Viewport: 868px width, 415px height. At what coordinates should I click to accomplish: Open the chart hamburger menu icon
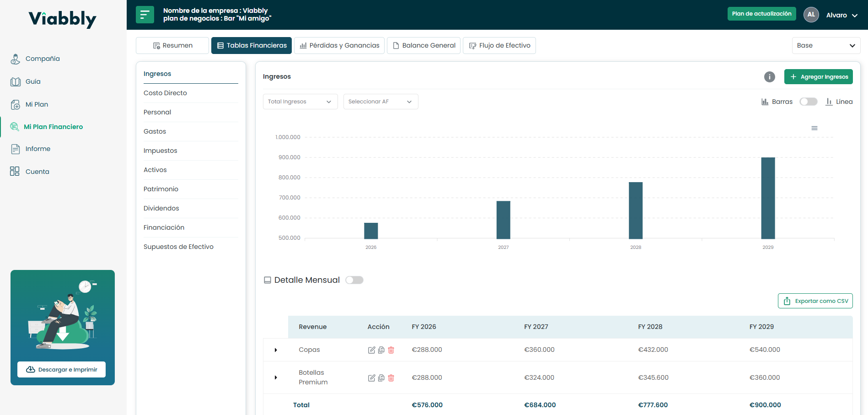[x=814, y=128]
